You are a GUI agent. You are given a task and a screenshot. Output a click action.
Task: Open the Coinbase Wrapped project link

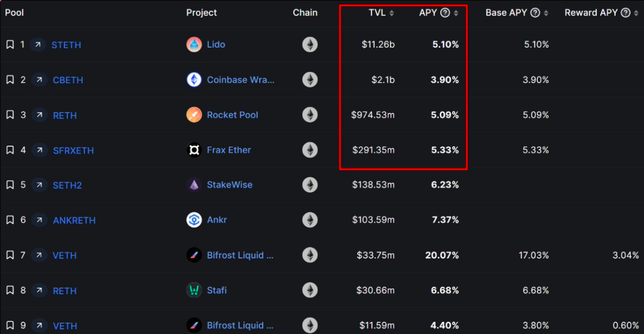coord(241,80)
